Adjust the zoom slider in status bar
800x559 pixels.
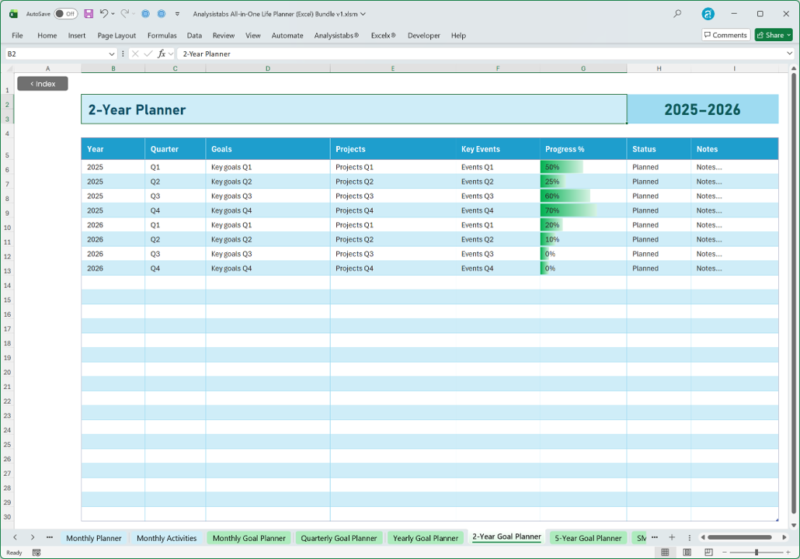(x=756, y=552)
